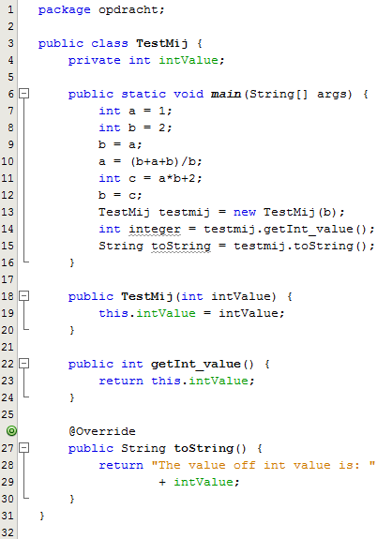The height and width of the screenshot is (539, 392).
Task: Click line number 13 in the gutter
Action: pyautogui.click(x=8, y=212)
